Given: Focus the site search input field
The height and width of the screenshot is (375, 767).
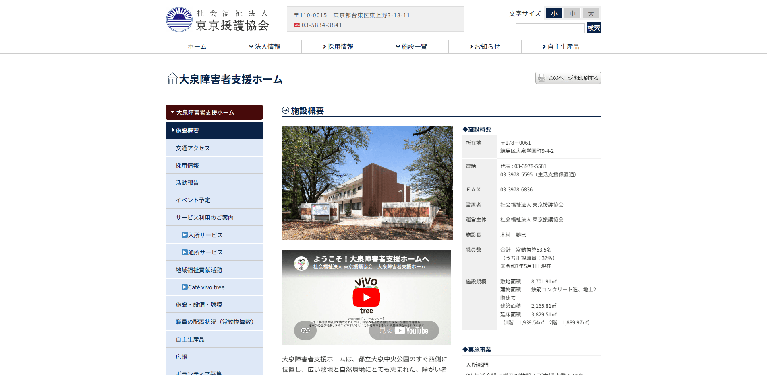Looking at the screenshot, I should click(x=550, y=28).
